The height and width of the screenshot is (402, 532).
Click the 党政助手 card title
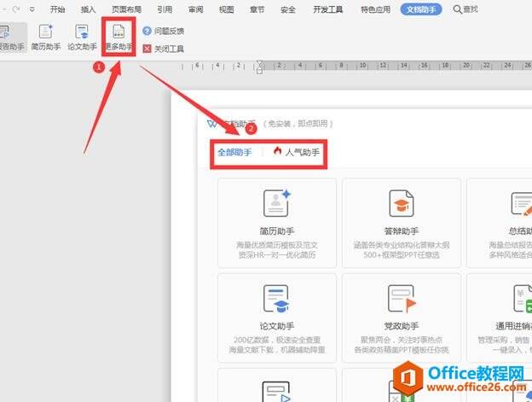401,326
